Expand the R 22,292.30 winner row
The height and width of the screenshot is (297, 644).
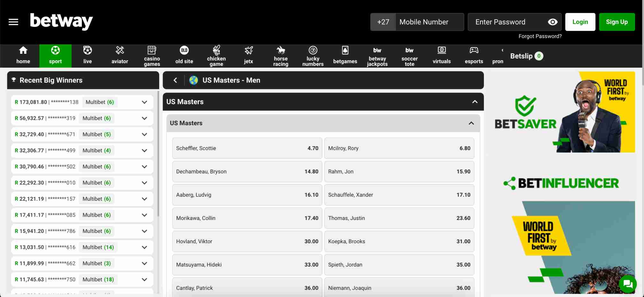144,183
